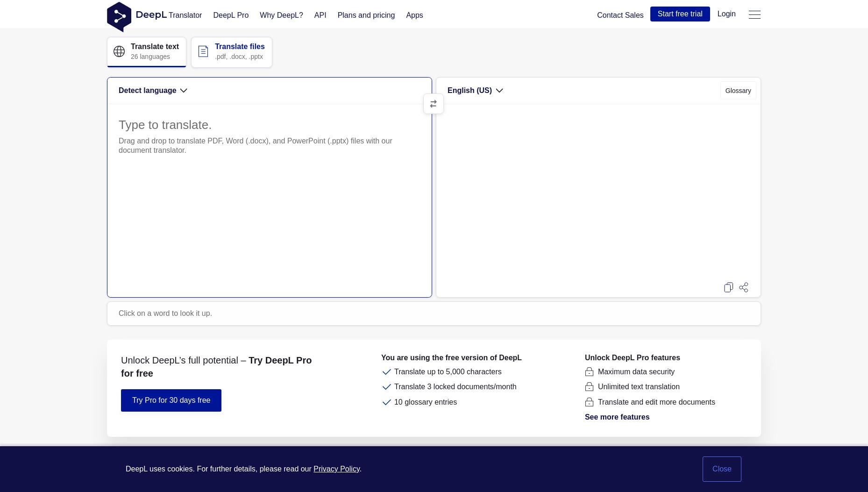Switch to the Translate text tab
Screen dimensions: 868x492
coord(147,52)
